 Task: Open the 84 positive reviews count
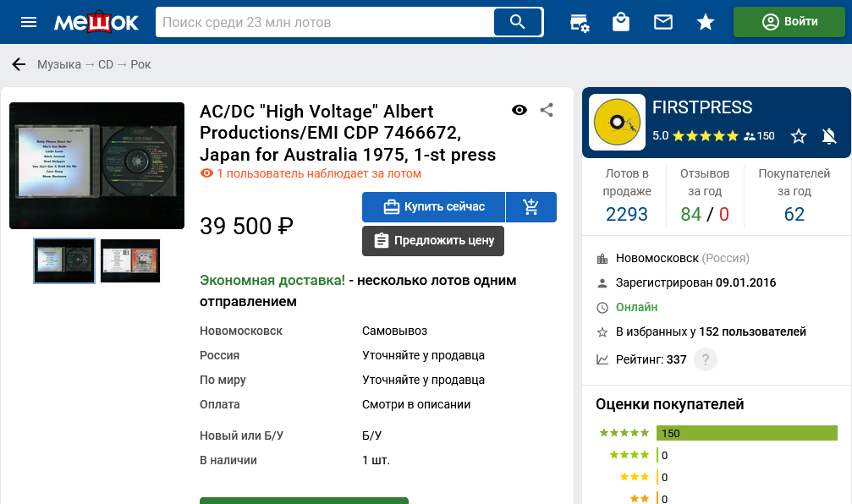690,215
